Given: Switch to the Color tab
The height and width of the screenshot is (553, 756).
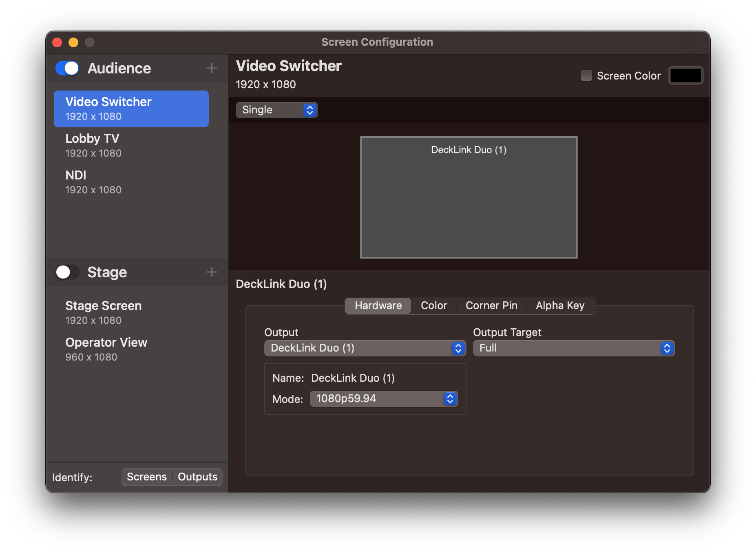Looking at the screenshot, I should pyautogui.click(x=434, y=305).
